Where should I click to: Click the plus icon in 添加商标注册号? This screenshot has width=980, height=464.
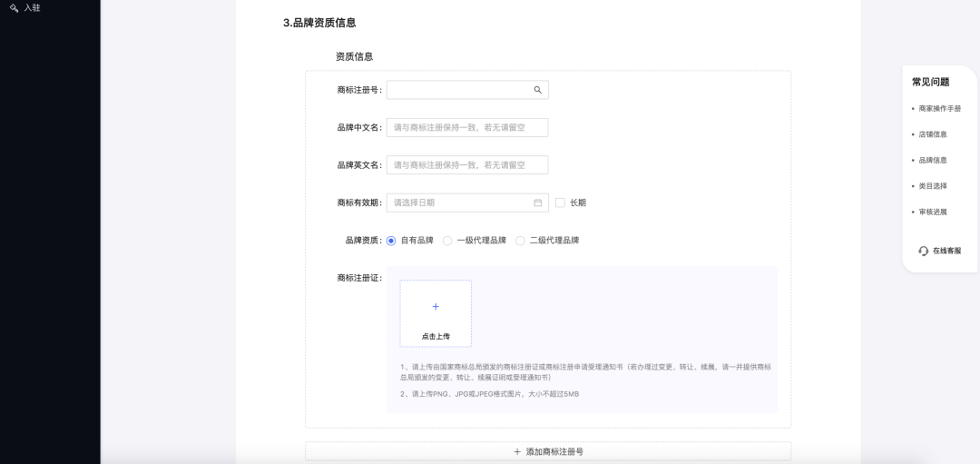click(517, 451)
